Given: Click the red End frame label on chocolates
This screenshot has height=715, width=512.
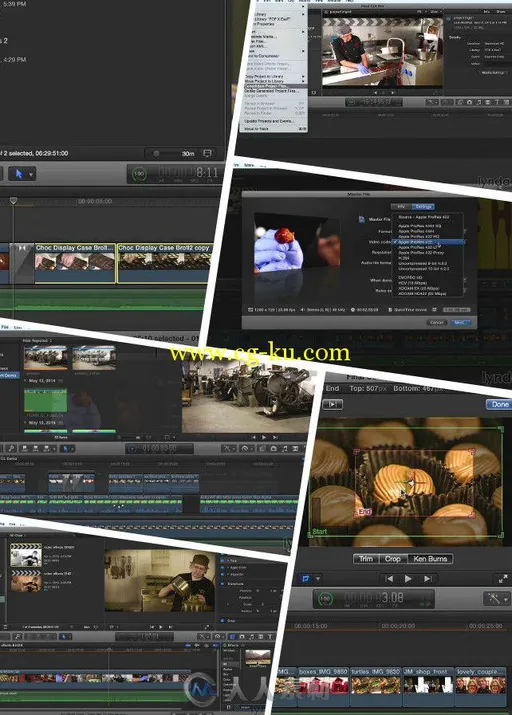Looking at the screenshot, I should coord(365,512).
